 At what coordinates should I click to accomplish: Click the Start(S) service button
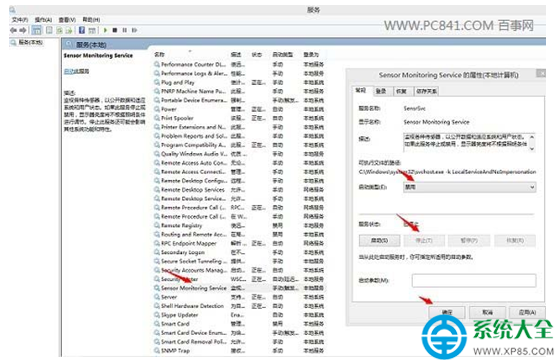379,240
